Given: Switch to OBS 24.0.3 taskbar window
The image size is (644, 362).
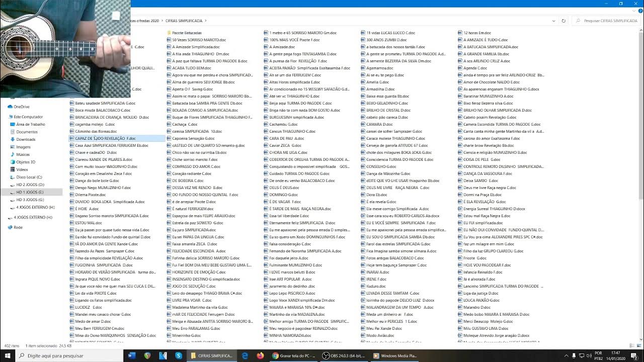Looking at the screenshot, I should click(344, 355).
